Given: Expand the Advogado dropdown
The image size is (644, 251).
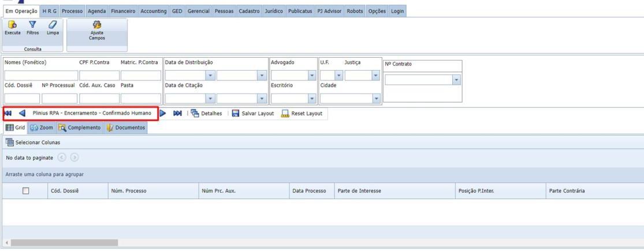Looking at the screenshot, I should (312, 76).
